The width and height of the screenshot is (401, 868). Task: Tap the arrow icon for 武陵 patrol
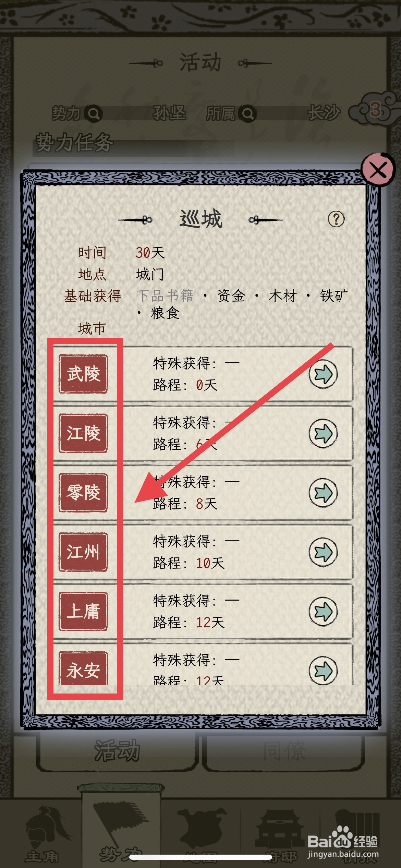click(x=323, y=374)
